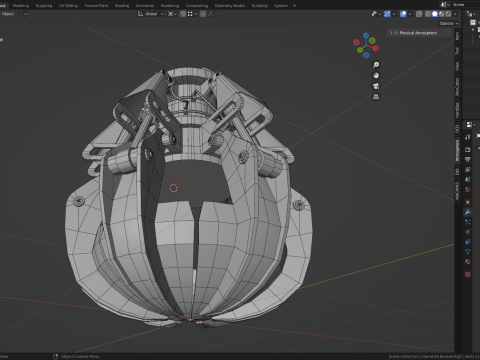
Task: Switch perspective/orthographic view grid icon
Action: 376,97
